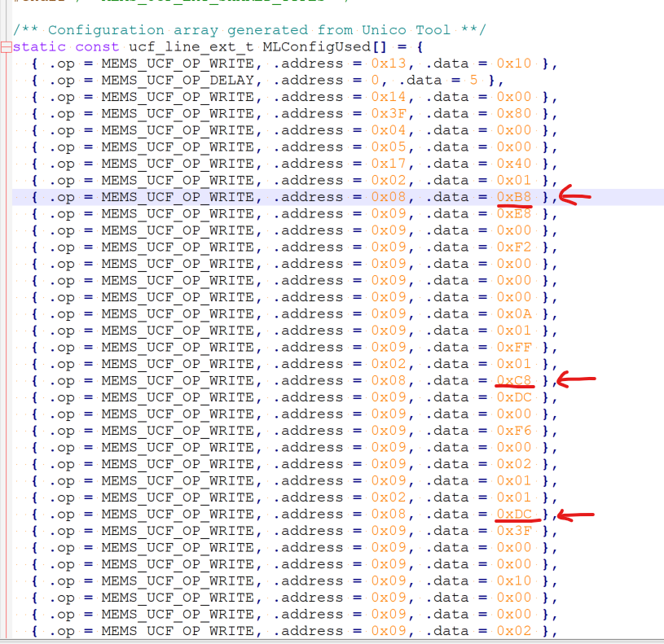This screenshot has height=644, width=664.
Task: Click the underlined 0xDC data value
Action: click(x=514, y=514)
